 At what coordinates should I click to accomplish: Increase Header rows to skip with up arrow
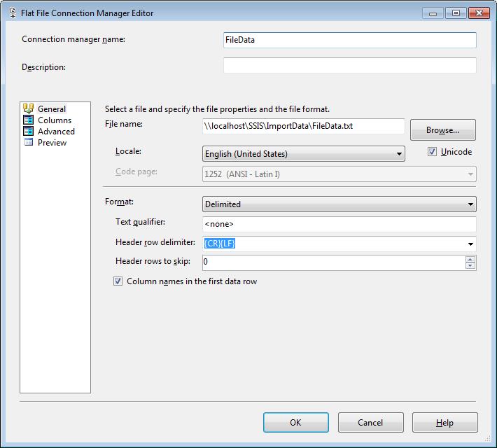(470, 260)
